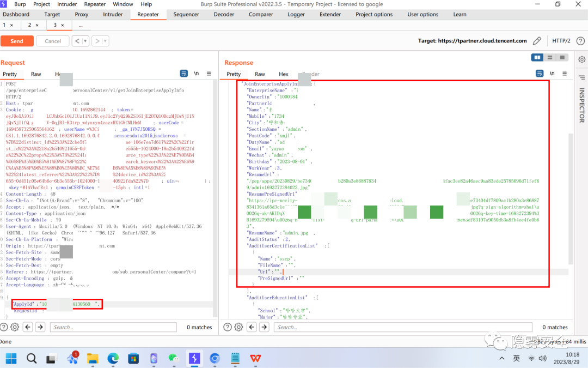Go to next request search match

tap(40, 327)
